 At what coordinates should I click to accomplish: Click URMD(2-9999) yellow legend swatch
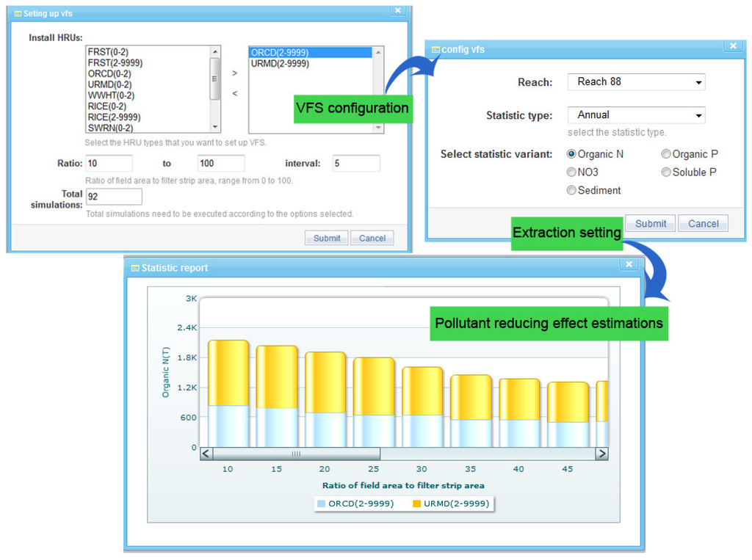click(x=416, y=503)
